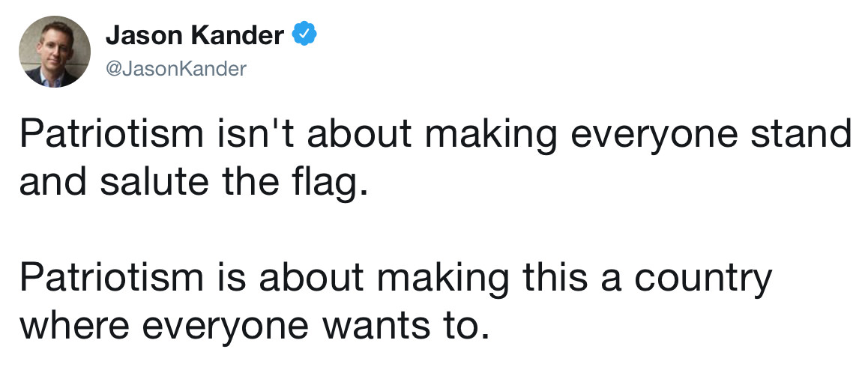
Task: Click the line starting "Patriotism isn't about"
Action: tap(435, 134)
